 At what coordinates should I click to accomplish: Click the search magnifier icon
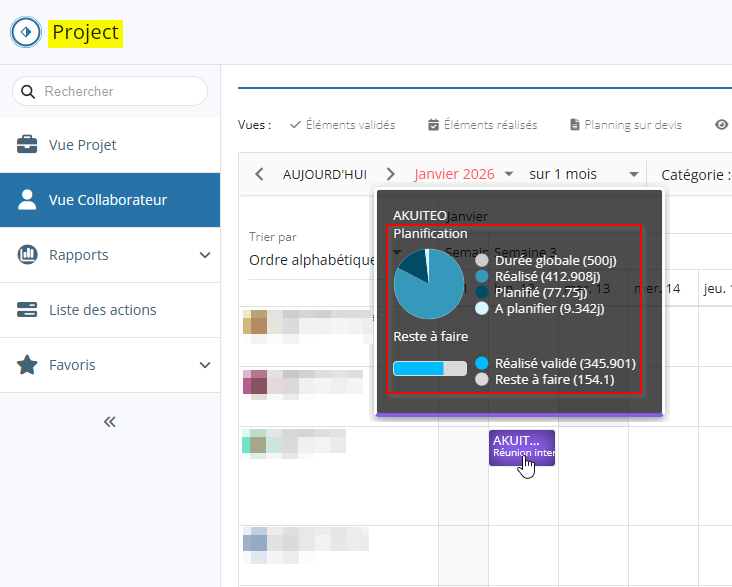(x=28, y=91)
